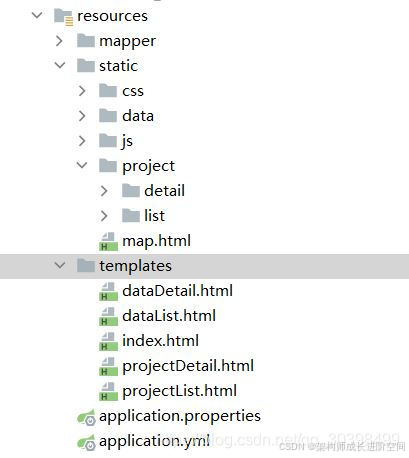This screenshot has height=458, width=409.
Task: Select the mapper folder name
Action: pos(127,42)
